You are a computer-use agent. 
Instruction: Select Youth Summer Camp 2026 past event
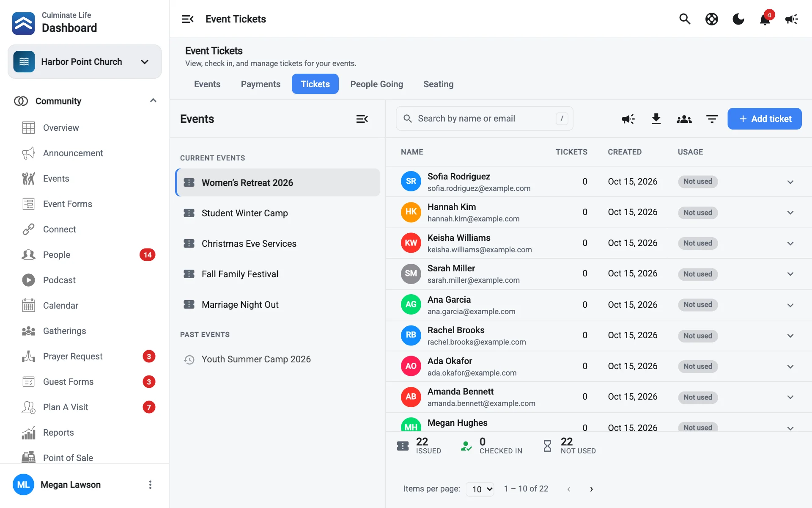click(x=277, y=359)
